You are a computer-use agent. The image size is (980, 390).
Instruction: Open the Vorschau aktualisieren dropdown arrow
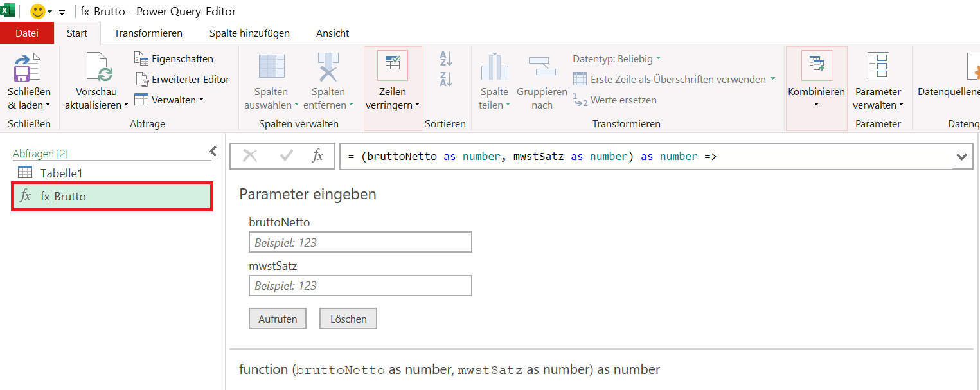click(126, 105)
